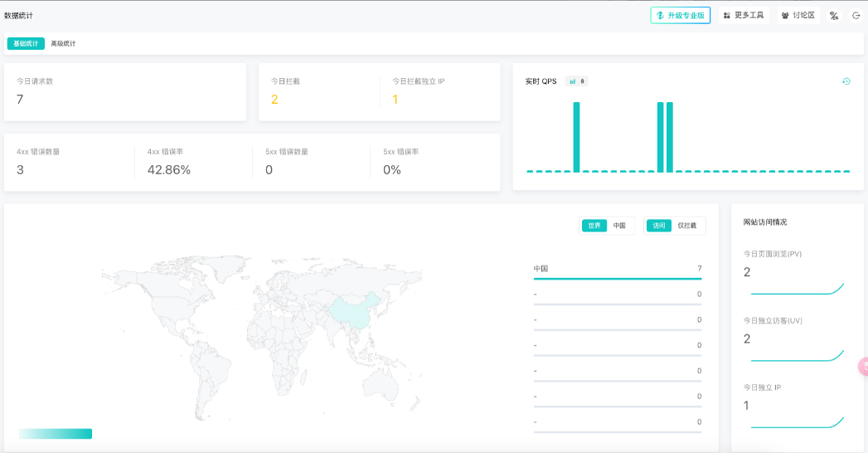Show 仅拦截 data only on map
868x453 pixels.
687,226
